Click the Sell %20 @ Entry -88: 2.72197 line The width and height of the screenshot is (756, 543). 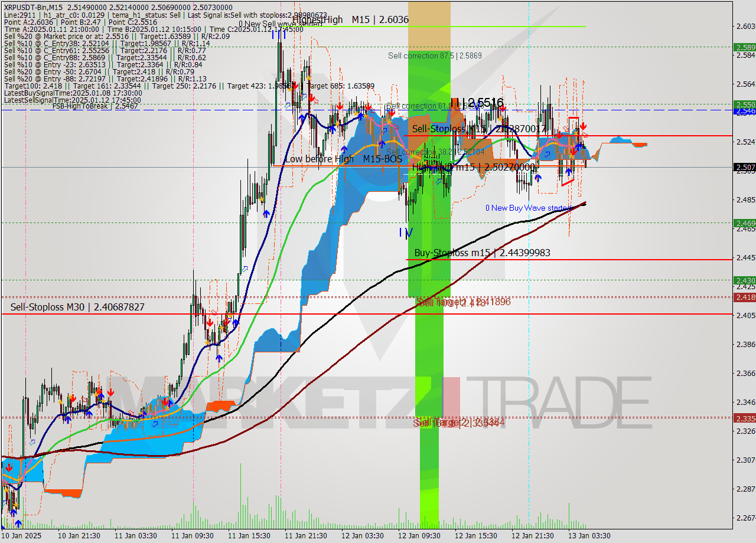105,78
